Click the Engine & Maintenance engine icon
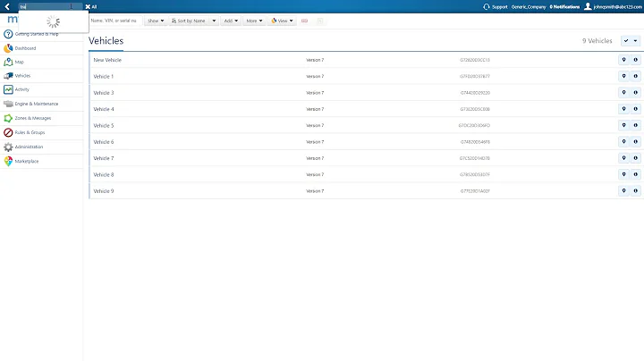The height and width of the screenshot is (361, 644). pos(8,104)
